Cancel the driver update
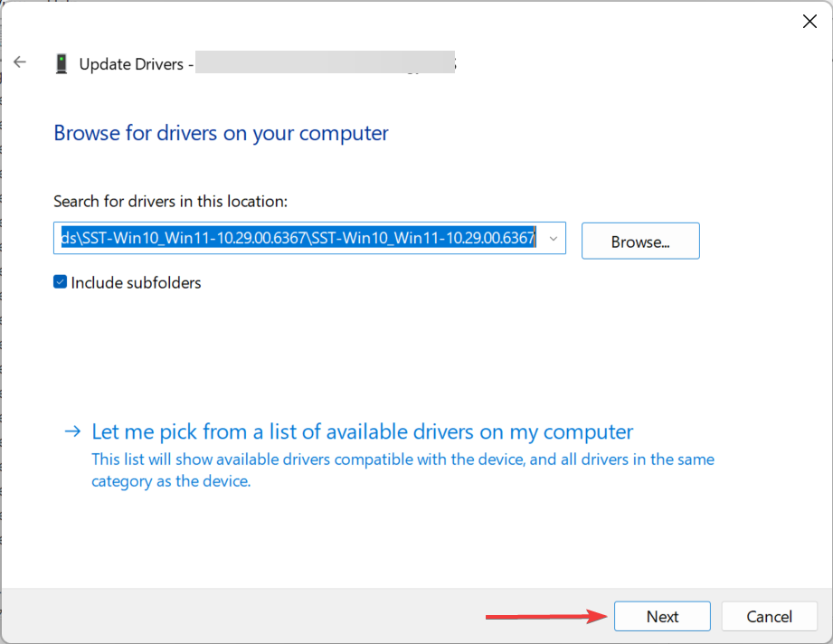 769,617
